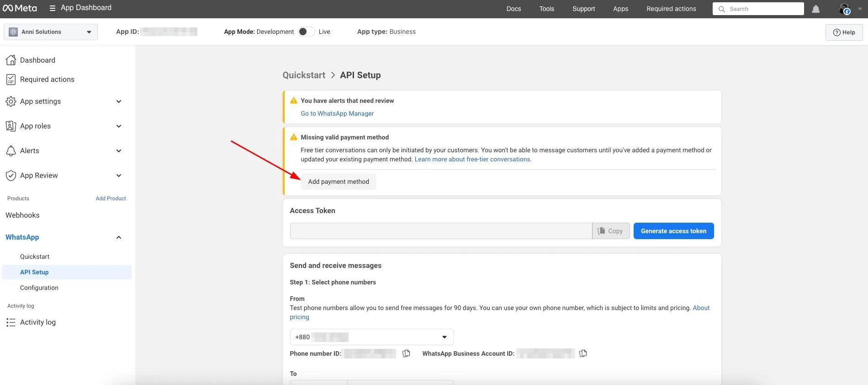Click the WhatsApp product heading
This screenshot has width=868, height=385.
pyautogui.click(x=22, y=237)
